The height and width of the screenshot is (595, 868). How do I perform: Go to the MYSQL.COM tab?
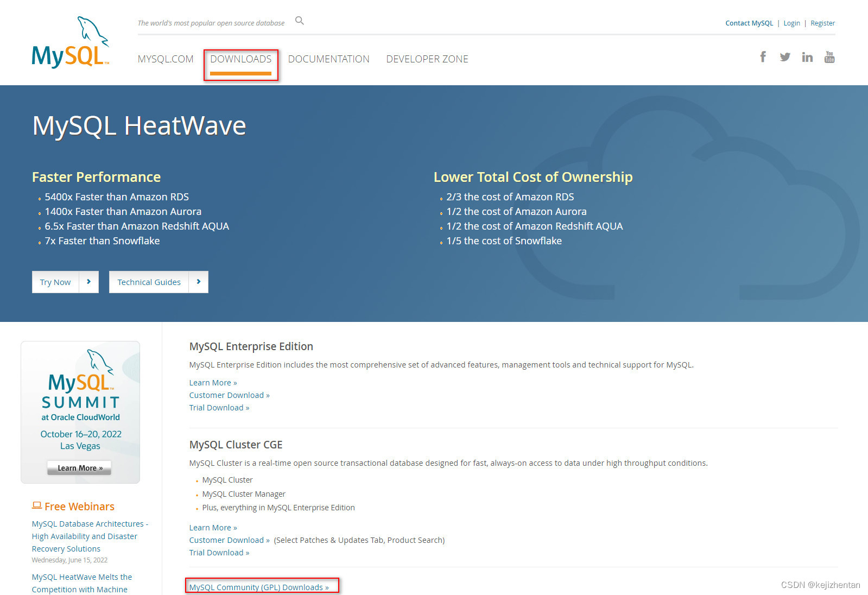(x=166, y=59)
